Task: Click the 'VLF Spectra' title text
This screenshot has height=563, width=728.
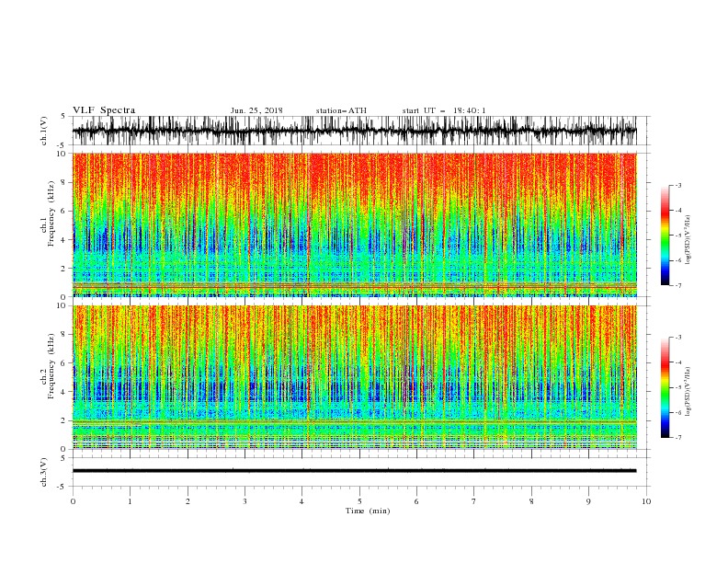Action: [104, 110]
